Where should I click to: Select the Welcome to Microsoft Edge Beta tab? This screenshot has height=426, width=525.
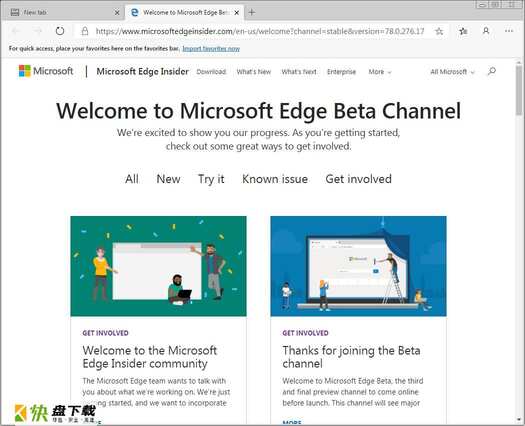click(x=184, y=12)
